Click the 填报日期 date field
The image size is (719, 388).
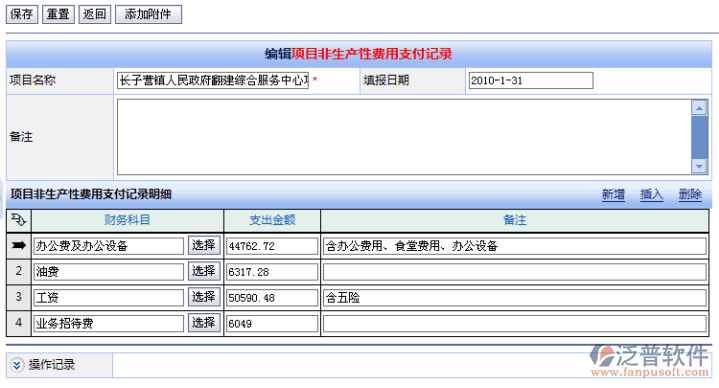point(531,81)
